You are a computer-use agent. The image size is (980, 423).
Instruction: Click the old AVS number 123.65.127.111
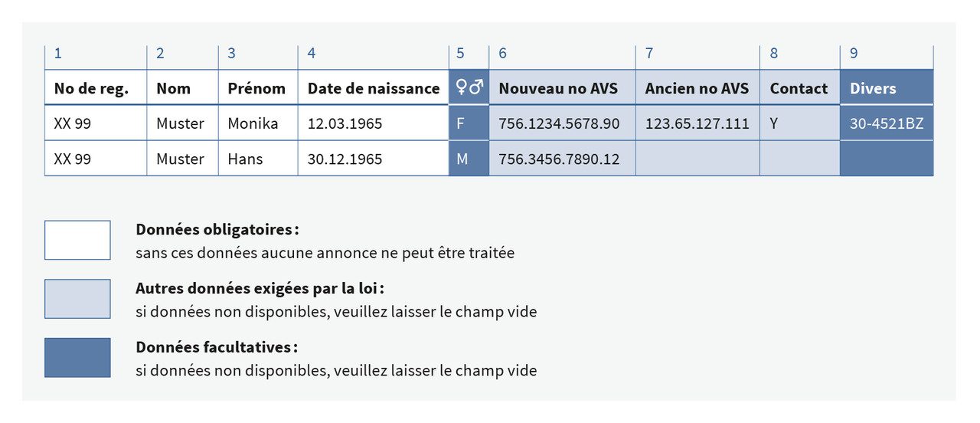(697, 123)
